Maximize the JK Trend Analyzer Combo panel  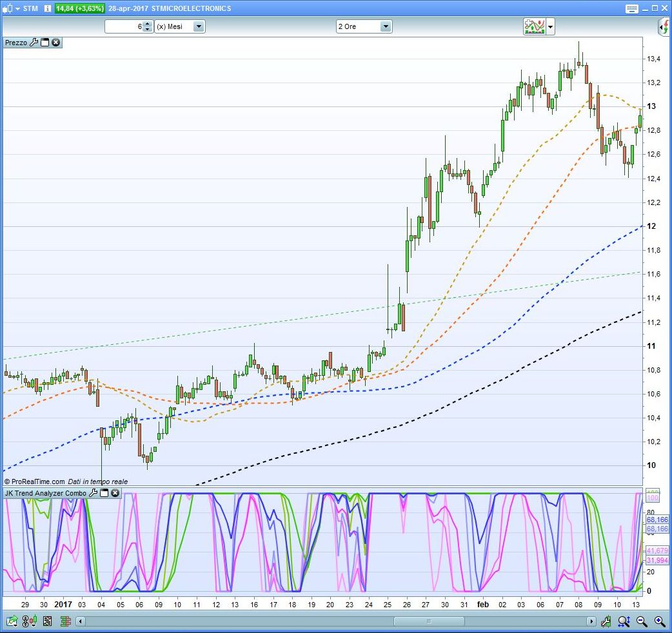[104, 493]
